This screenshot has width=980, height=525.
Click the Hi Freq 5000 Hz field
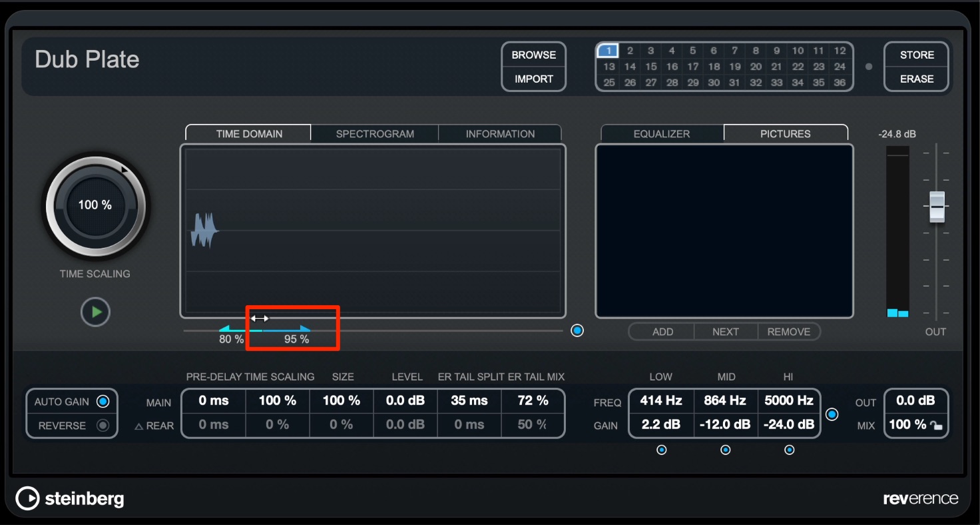(x=788, y=400)
